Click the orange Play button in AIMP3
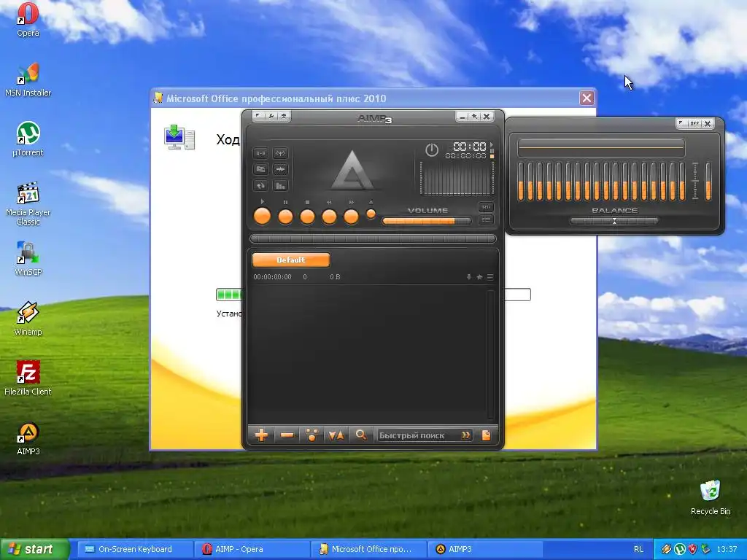747x560 pixels. coord(262,217)
